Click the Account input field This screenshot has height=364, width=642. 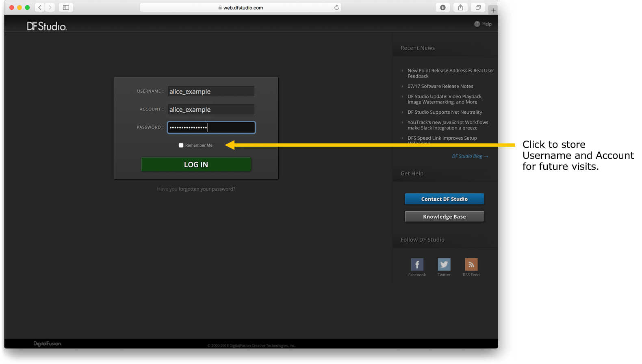click(211, 109)
